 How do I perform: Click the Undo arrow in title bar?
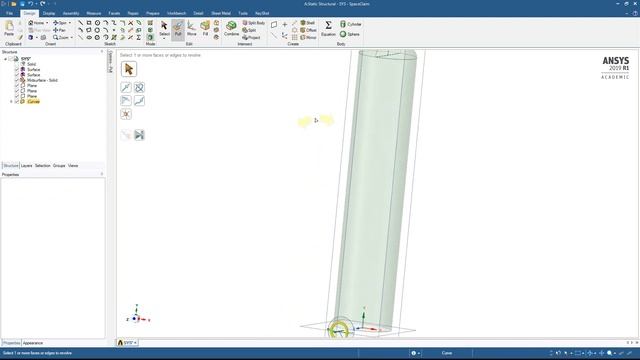31,4
